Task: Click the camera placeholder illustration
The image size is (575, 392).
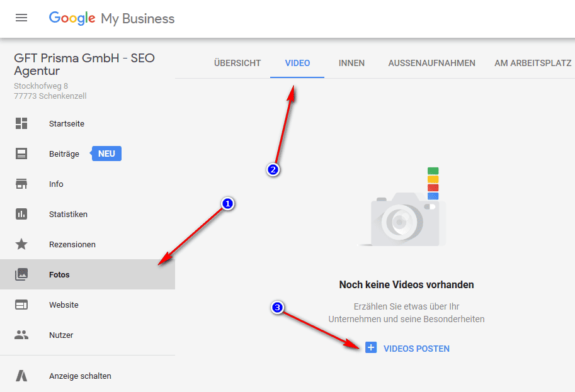Action: [x=402, y=207]
